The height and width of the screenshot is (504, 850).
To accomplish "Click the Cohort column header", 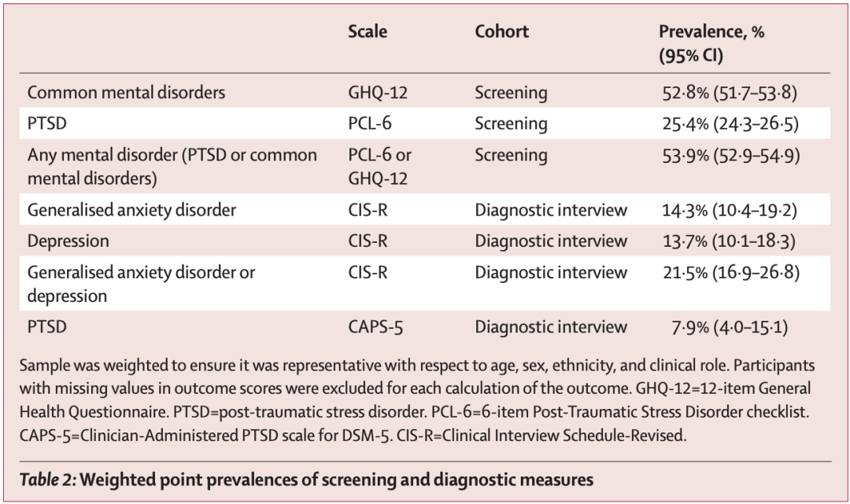I will click(x=501, y=32).
